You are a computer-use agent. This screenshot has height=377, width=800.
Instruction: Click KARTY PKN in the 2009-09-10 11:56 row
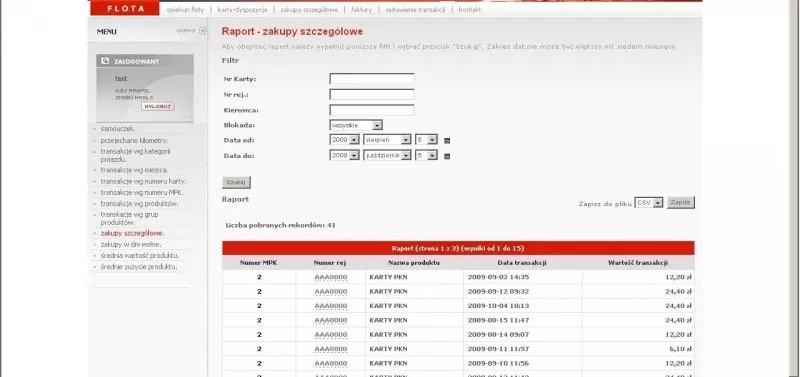coord(388,363)
